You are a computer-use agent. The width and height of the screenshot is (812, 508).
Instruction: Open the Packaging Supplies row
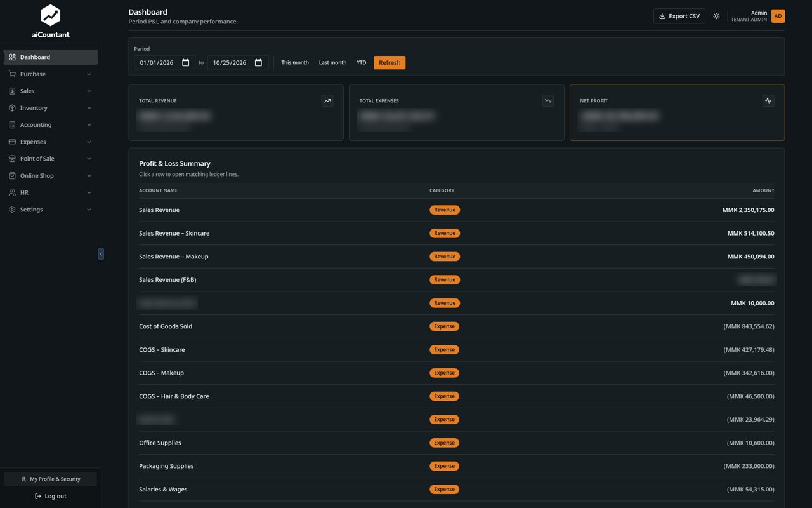[457, 466]
